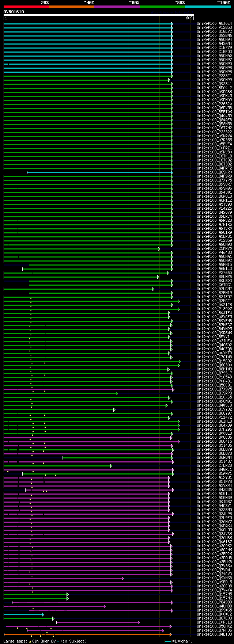Select the UniRef100_B3SRP8 label

click(214, 393)
